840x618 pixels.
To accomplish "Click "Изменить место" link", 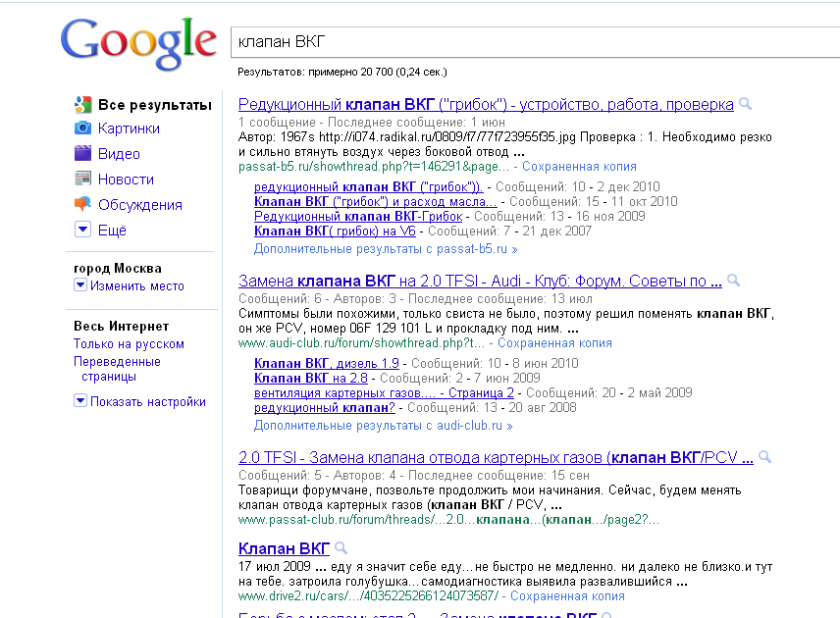I will pos(137,286).
